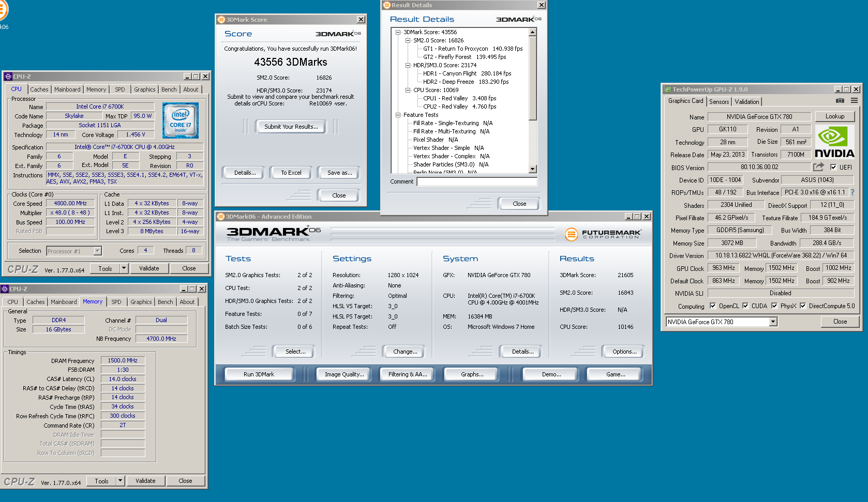The width and height of the screenshot is (868, 502).
Task: Toggle the DirectCompute 5.0 checkbox
Action: (x=803, y=306)
